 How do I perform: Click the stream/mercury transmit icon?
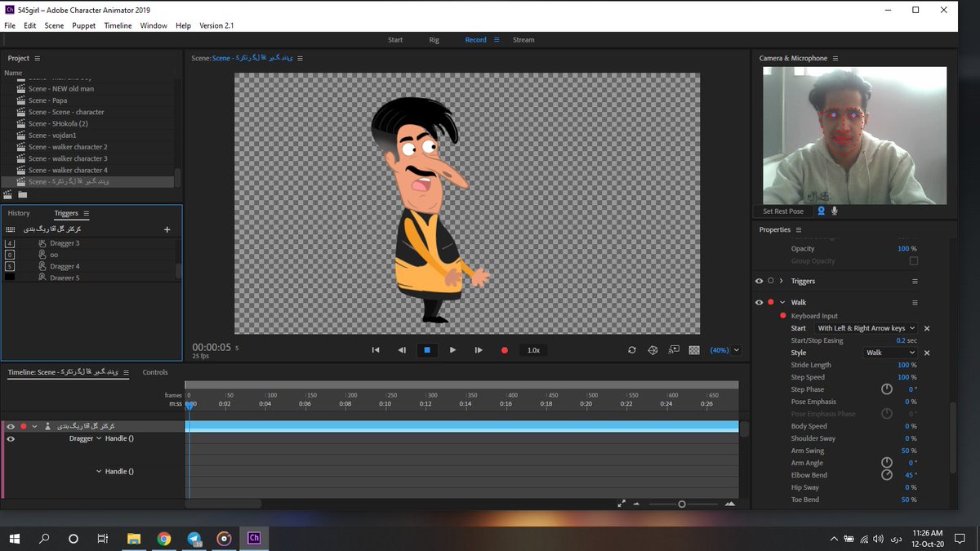tap(674, 349)
